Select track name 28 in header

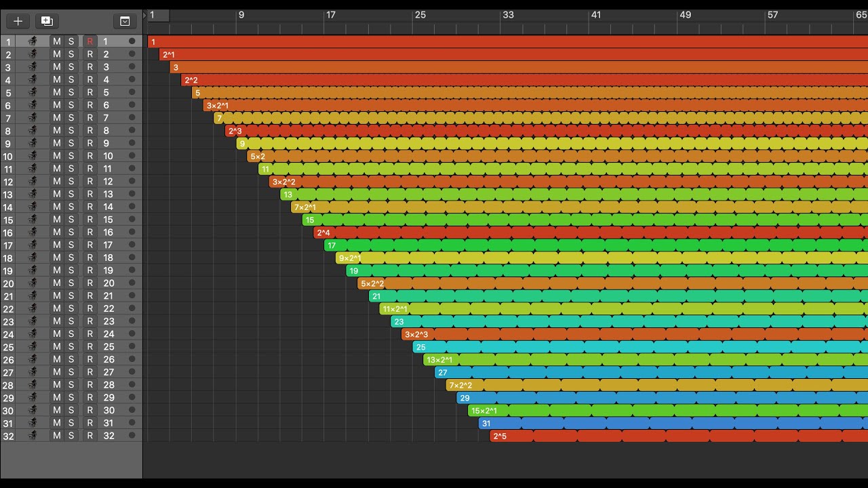(108, 384)
